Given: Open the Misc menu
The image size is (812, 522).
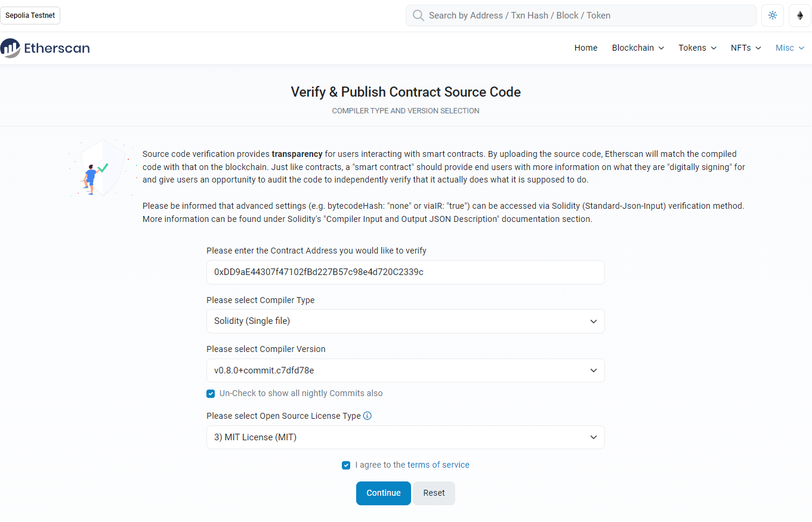Looking at the screenshot, I should (790, 48).
